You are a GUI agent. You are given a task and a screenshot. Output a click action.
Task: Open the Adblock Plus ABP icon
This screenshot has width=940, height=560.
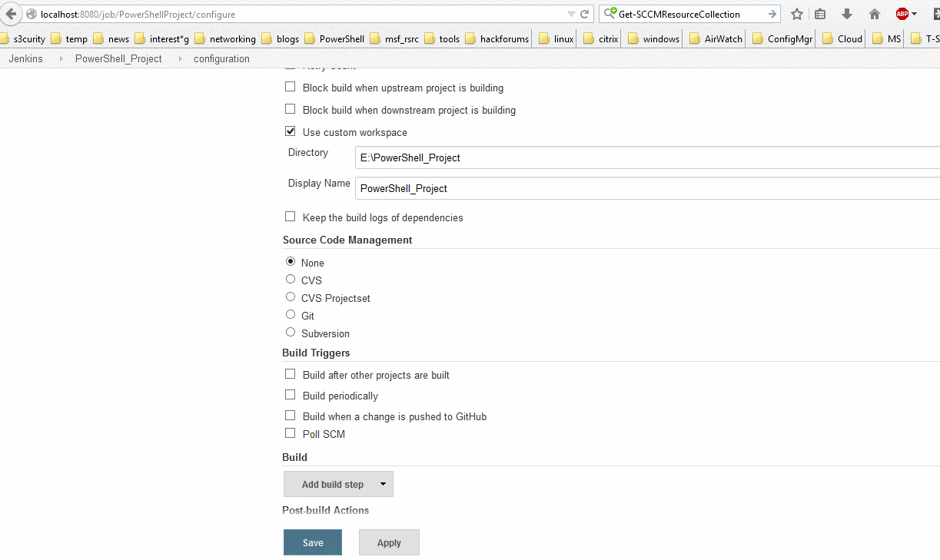pos(898,13)
